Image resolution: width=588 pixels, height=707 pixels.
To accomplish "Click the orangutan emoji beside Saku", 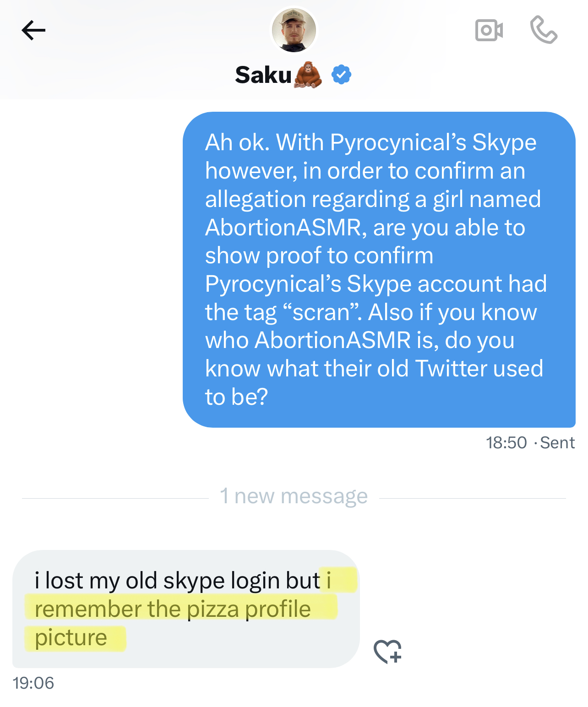I will 308,75.
